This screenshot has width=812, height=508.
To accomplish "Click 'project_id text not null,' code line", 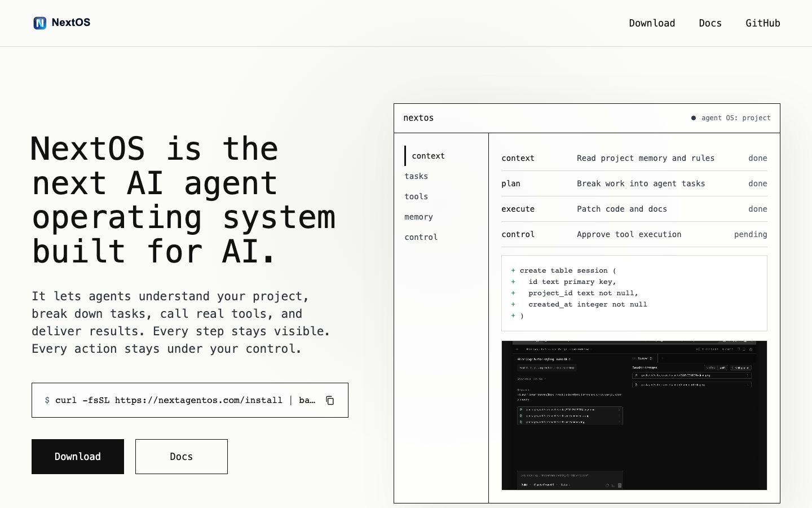I will [583, 293].
